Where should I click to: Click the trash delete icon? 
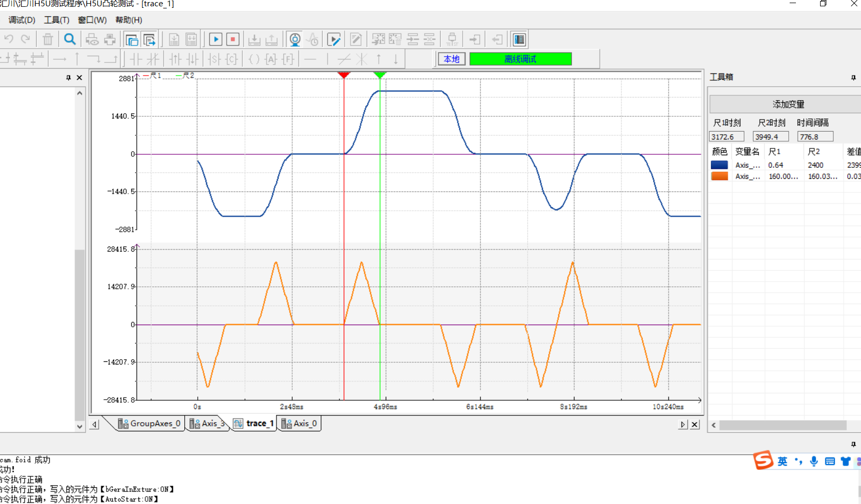pyautogui.click(x=48, y=39)
